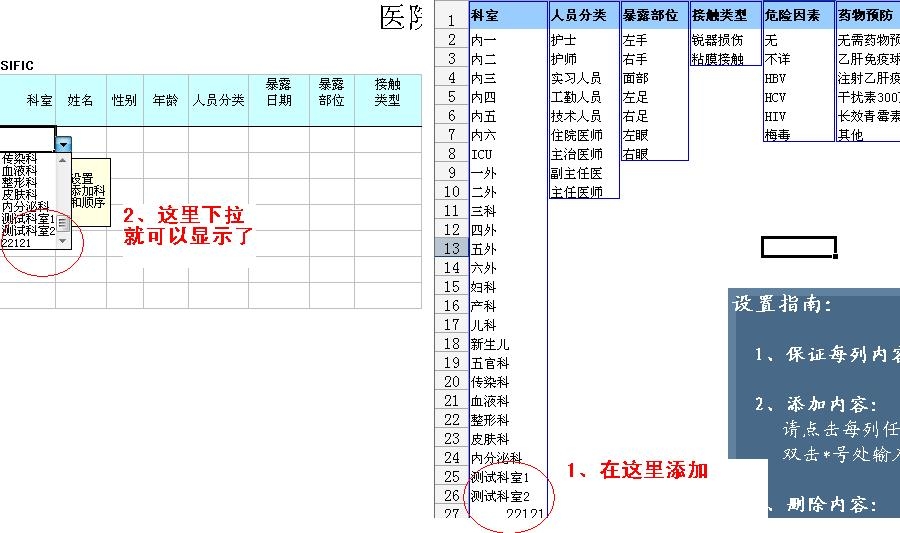Click the empty selected cell with black border
This screenshot has height=533, width=900.
point(797,247)
